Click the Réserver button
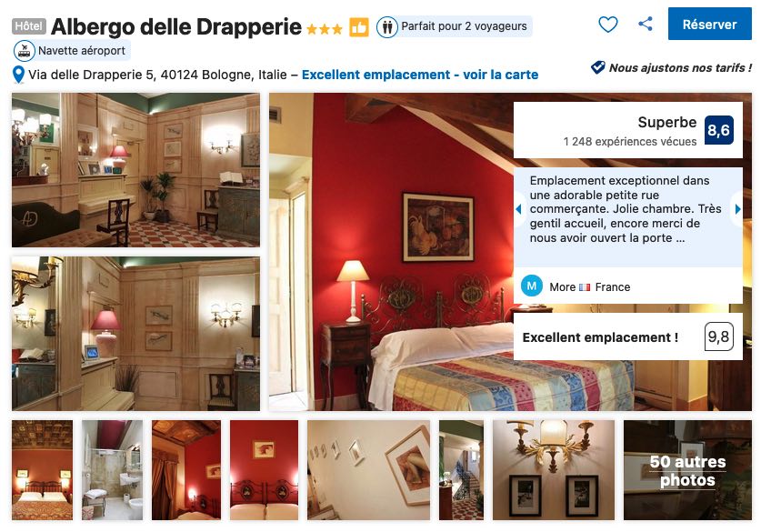761x532 pixels. pos(709,24)
